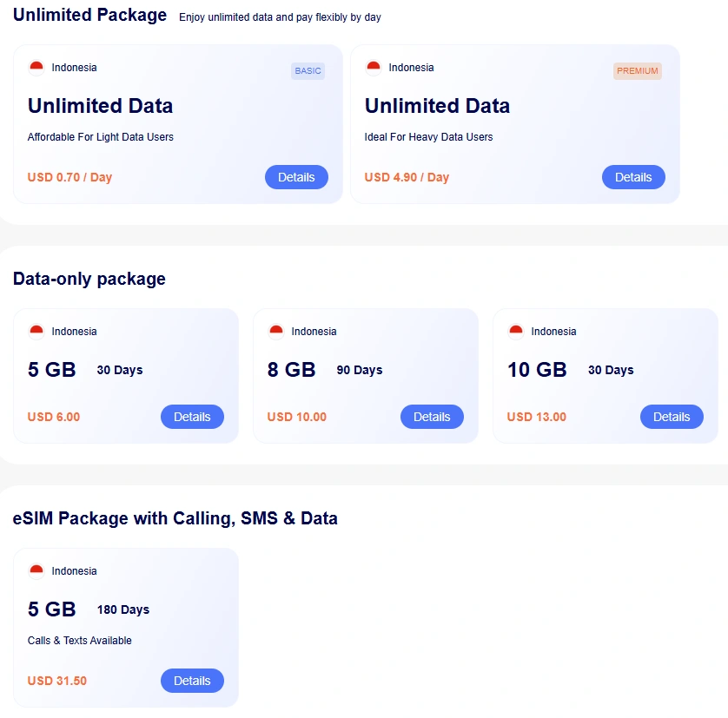This screenshot has width=728, height=718.
Task: Open Details for USD 31.50 calling plan
Action: point(192,681)
